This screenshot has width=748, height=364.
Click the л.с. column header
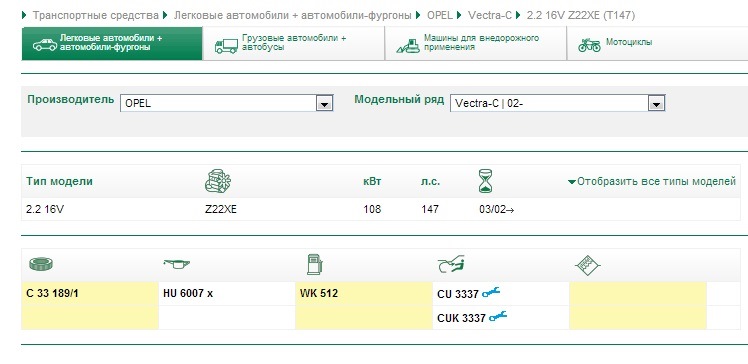click(431, 182)
